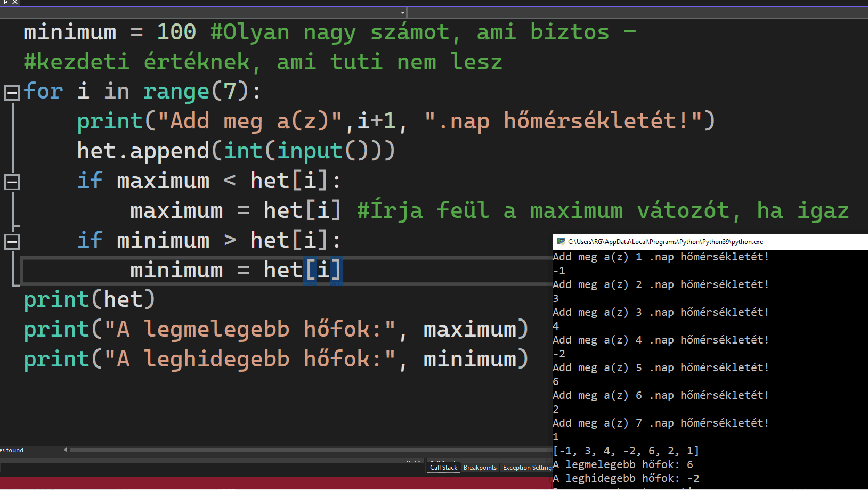The width and height of the screenshot is (868, 490).
Task: Click the 'A legmelegebb hőfok: 6' console output line
Action: pos(622,464)
